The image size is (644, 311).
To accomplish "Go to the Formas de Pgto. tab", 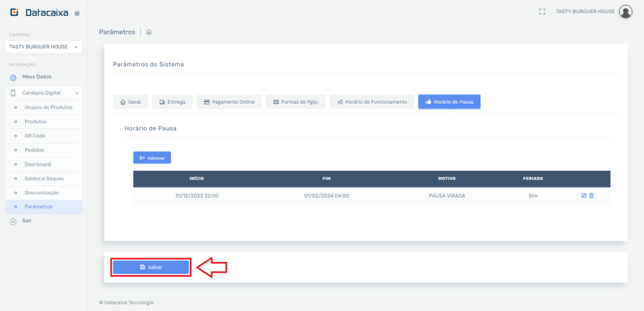I will click(296, 102).
